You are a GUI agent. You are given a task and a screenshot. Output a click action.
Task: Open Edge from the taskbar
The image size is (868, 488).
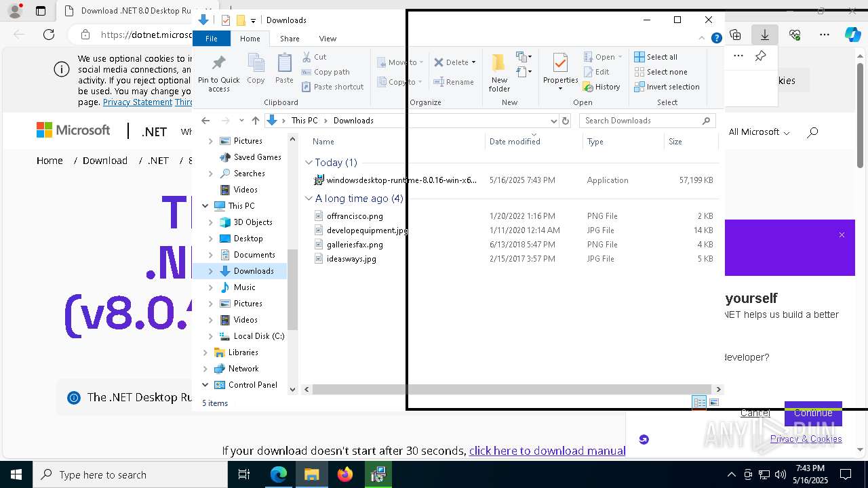(x=279, y=474)
